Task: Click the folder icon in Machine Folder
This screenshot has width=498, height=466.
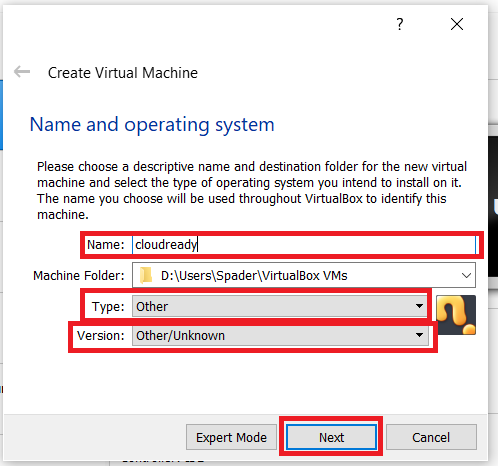Action: pyautogui.click(x=146, y=276)
